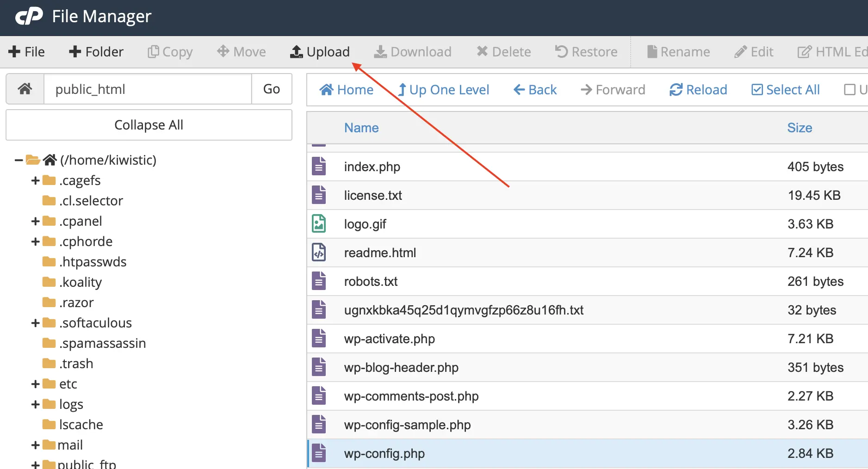Expand the .softaculous directory node
The width and height of the screenshot is (868, 469).
(x=35, y=323)
